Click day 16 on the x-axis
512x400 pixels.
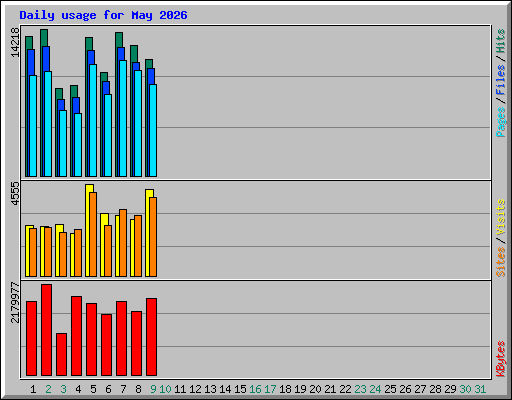255,389
